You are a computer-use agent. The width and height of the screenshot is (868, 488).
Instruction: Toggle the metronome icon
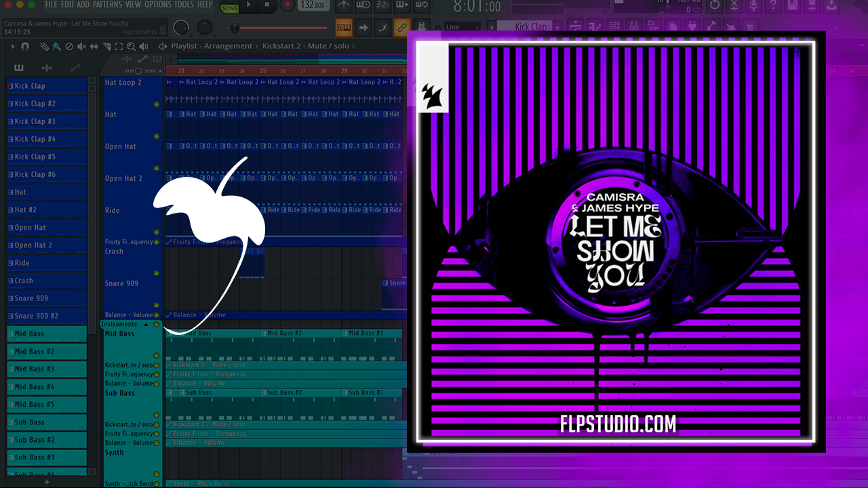[345, 6]
